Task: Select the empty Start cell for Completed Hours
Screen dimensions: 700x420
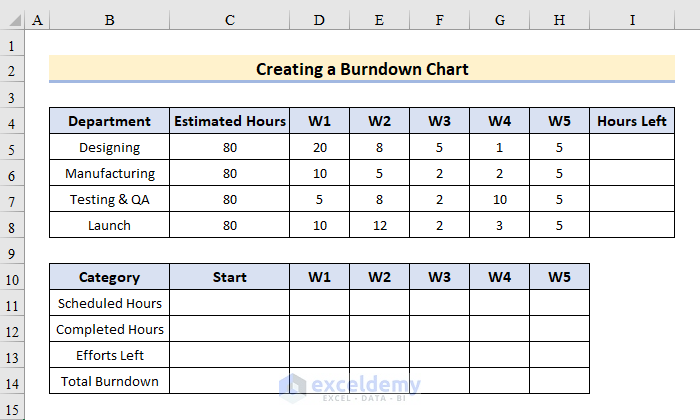Action: [x=230, y=329]
